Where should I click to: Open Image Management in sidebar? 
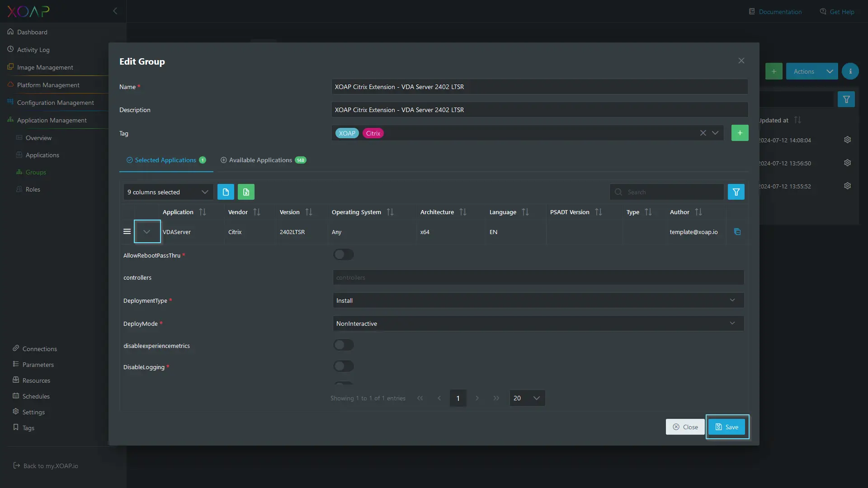click(x=45, y=67)
